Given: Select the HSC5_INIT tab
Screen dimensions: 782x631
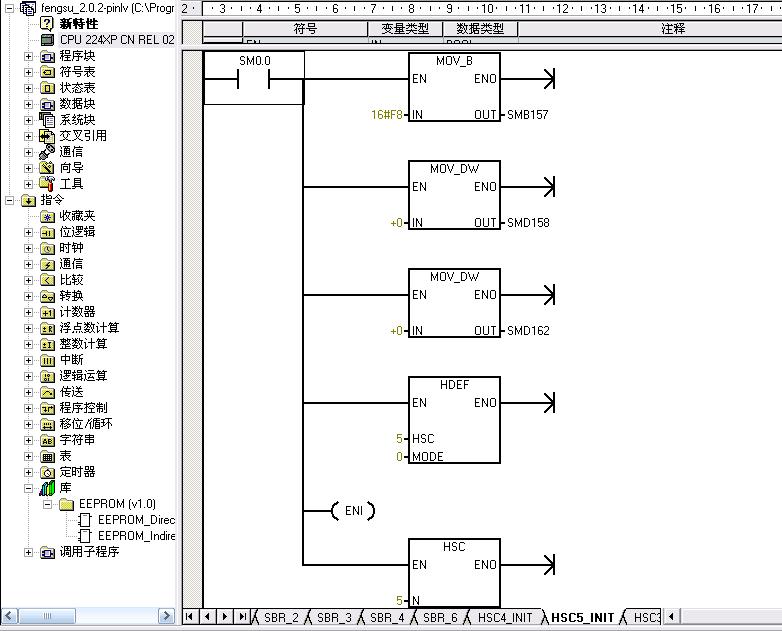Looking at the screenshot, I should click(x=583, y=617).
